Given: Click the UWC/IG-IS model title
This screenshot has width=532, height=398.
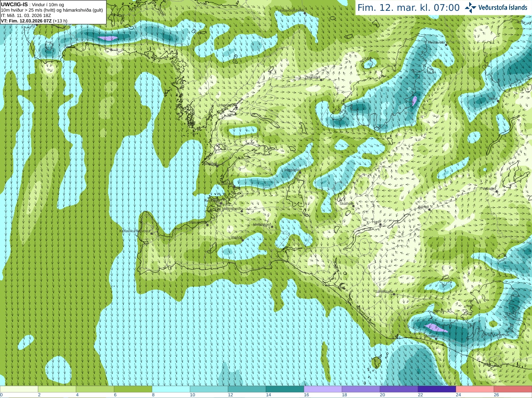Looking at the screenshot, I should [x=14, y=5].
